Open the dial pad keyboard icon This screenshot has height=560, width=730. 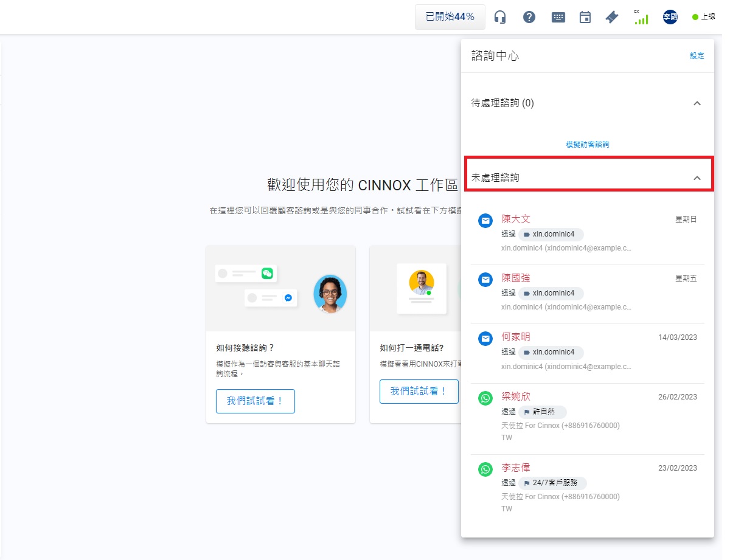558,17
